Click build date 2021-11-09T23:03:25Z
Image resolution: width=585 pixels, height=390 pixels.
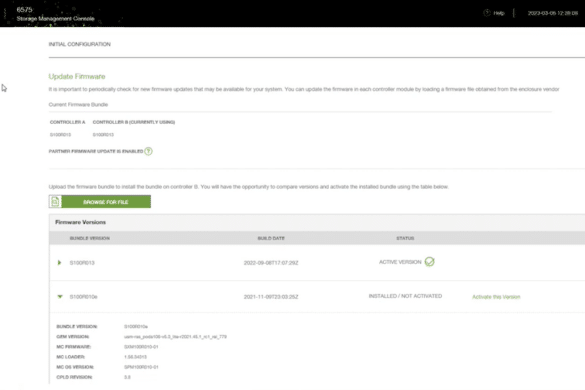coord(271,297)
